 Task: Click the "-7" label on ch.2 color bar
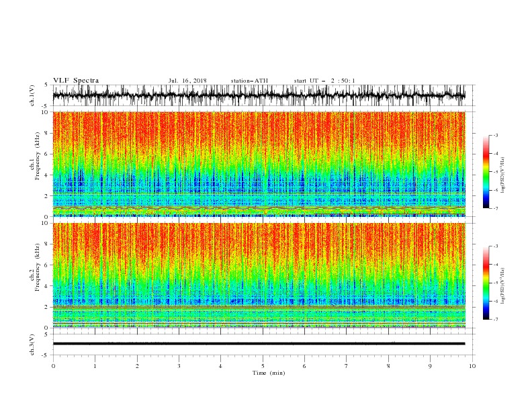pyautogui.click(x=495, y=320)
